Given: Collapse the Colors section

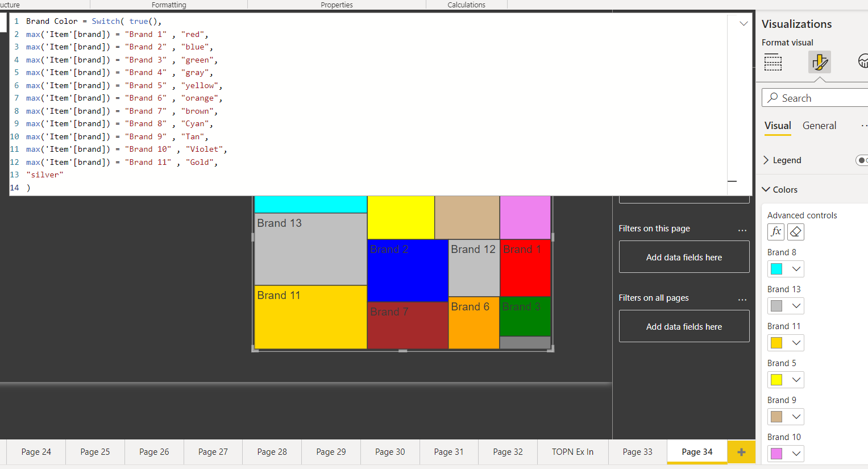Looking at the screenshot, I should (x=780, y=190).
